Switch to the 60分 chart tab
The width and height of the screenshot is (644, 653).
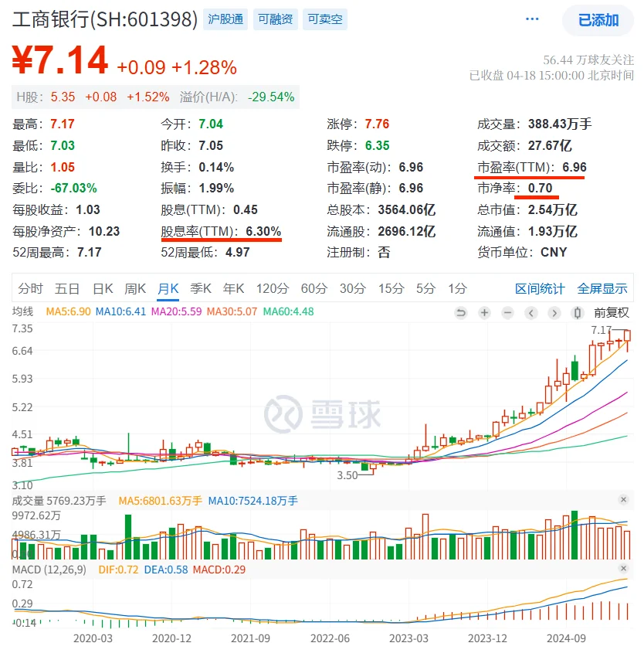[314, 288]
